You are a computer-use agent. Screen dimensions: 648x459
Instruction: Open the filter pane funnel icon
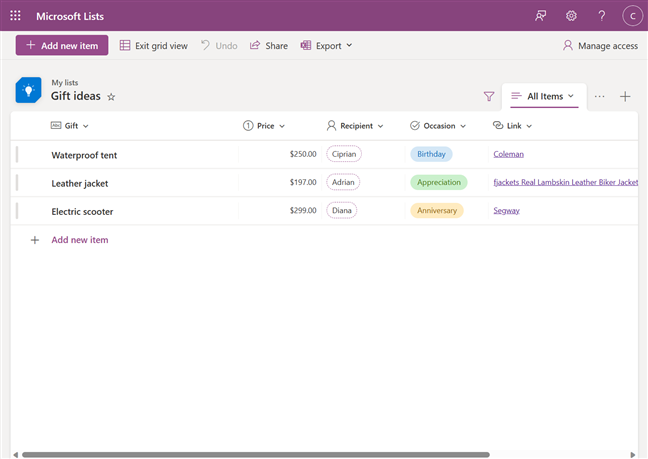489,97
